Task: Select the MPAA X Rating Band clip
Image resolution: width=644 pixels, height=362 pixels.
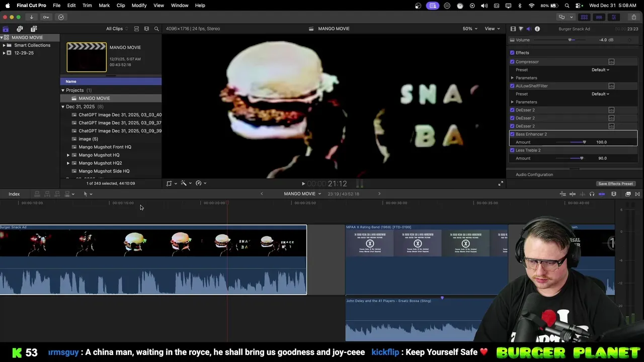Action: 426,259
